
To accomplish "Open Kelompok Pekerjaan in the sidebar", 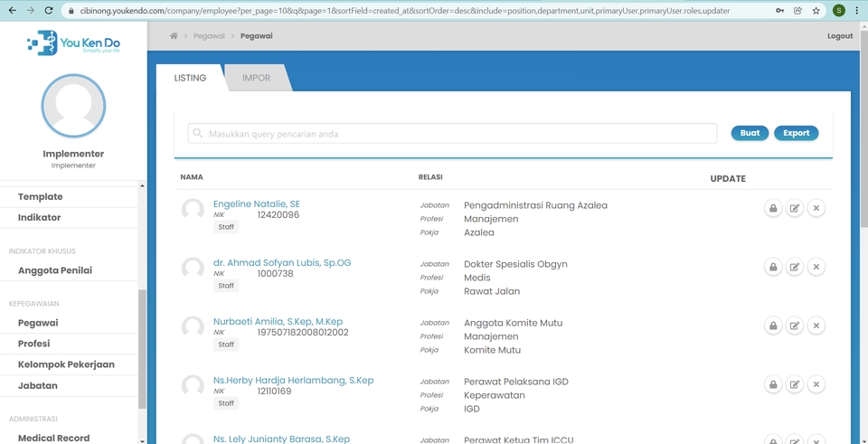I will 66,364.
